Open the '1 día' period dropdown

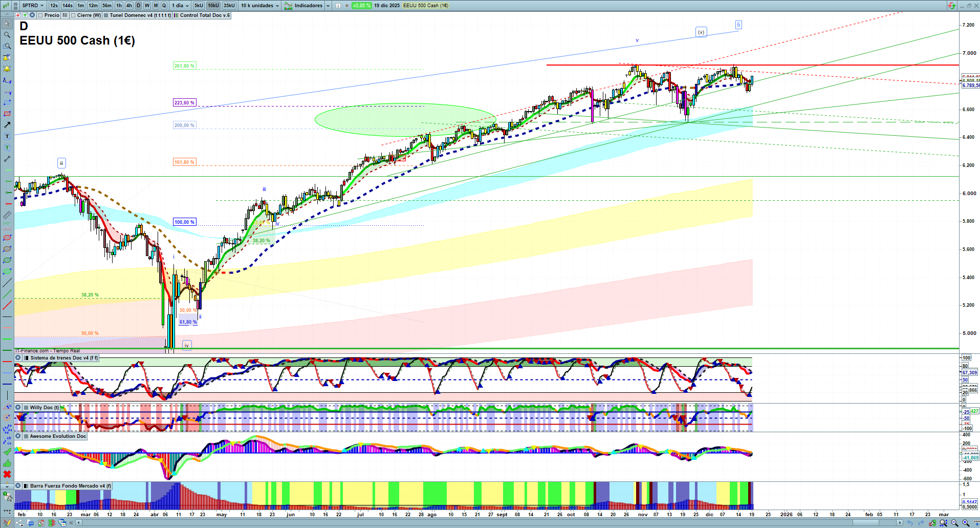(x=180, y=6)
